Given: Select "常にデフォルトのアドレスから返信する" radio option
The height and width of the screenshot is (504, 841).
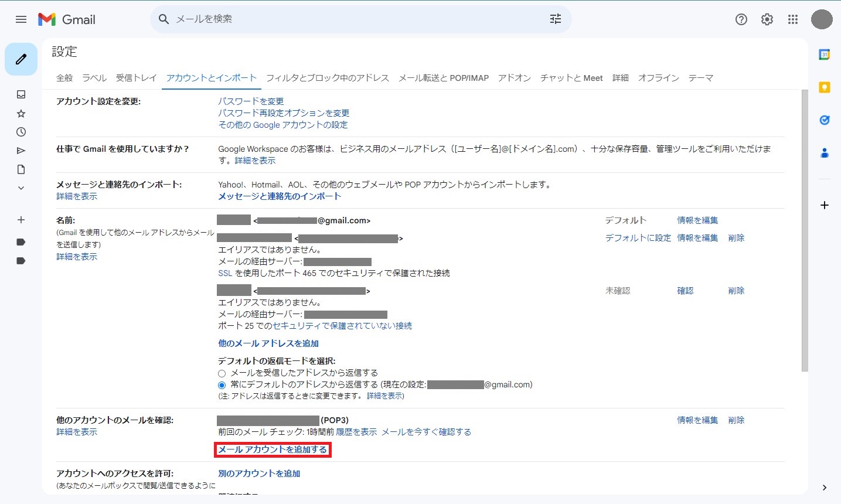Looking at the screenshot, I should [x=222, y=385].
